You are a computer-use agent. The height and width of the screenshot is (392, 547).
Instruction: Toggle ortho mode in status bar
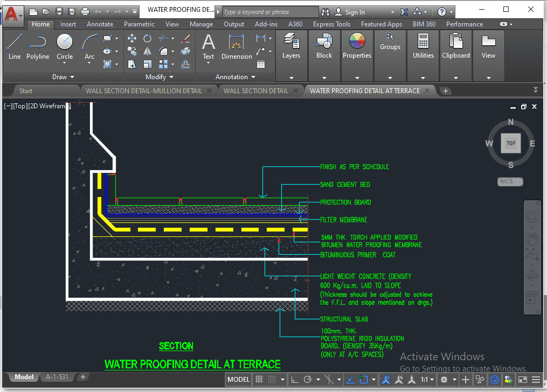(x=295, y=380)
